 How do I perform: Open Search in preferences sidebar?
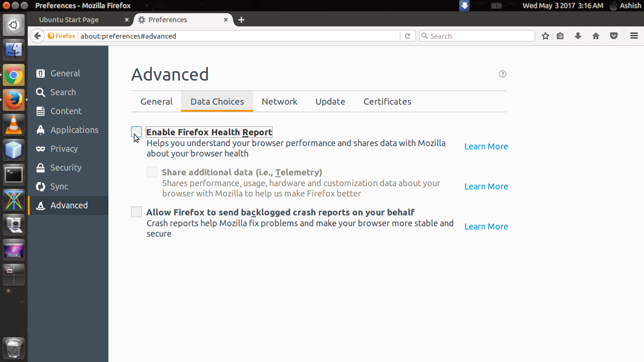pyautogui.click(x=68, y=92)
